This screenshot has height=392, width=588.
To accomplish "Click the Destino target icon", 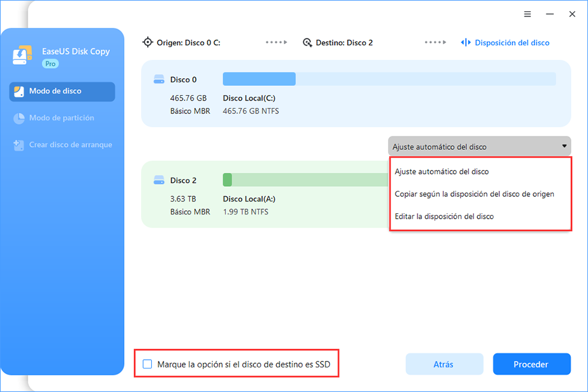I will tap(308, 43).
